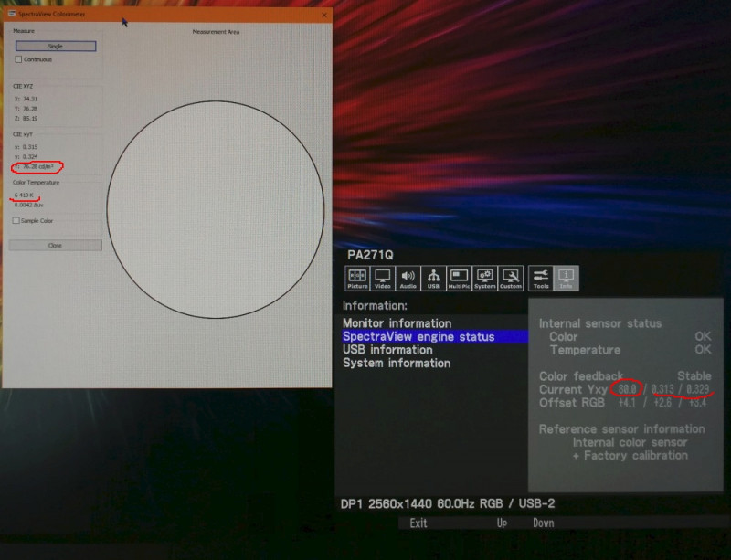Select the System settings icon
731x560 pixels.
pos(485,278)
